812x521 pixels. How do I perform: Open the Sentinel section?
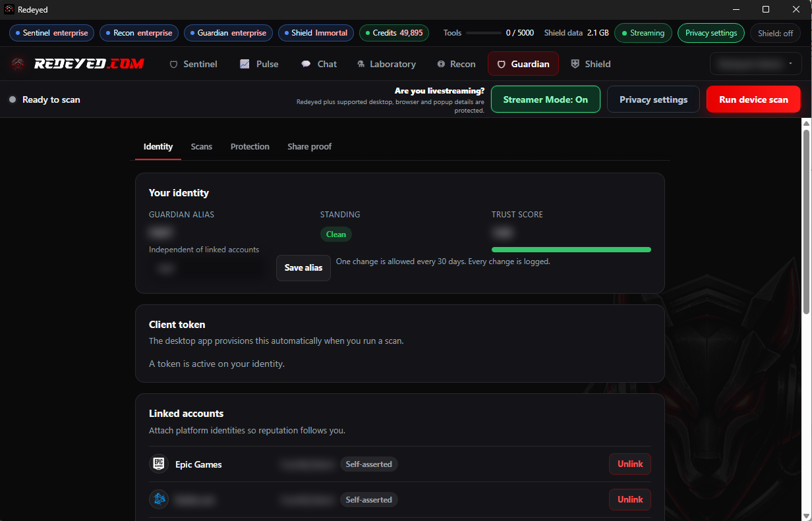(194, 64)
